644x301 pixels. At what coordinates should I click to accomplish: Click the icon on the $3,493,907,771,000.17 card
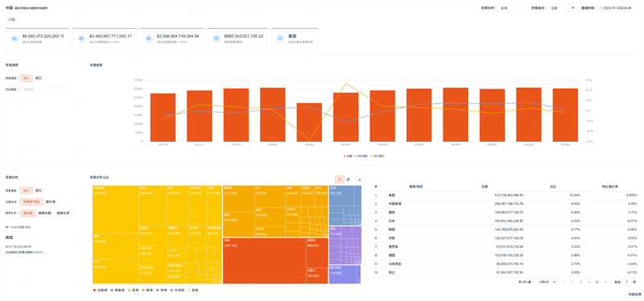pyautogui.click(x=82, y=39)
